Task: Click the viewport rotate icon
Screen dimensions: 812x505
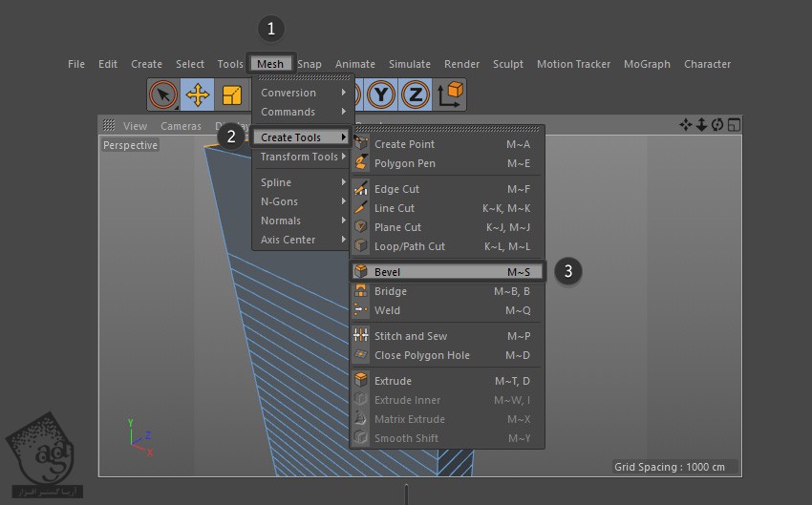Action: point(717,125)
